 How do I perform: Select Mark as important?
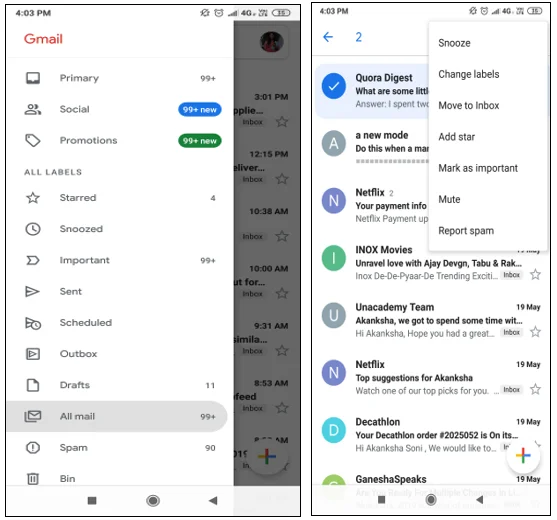(478, 168)
